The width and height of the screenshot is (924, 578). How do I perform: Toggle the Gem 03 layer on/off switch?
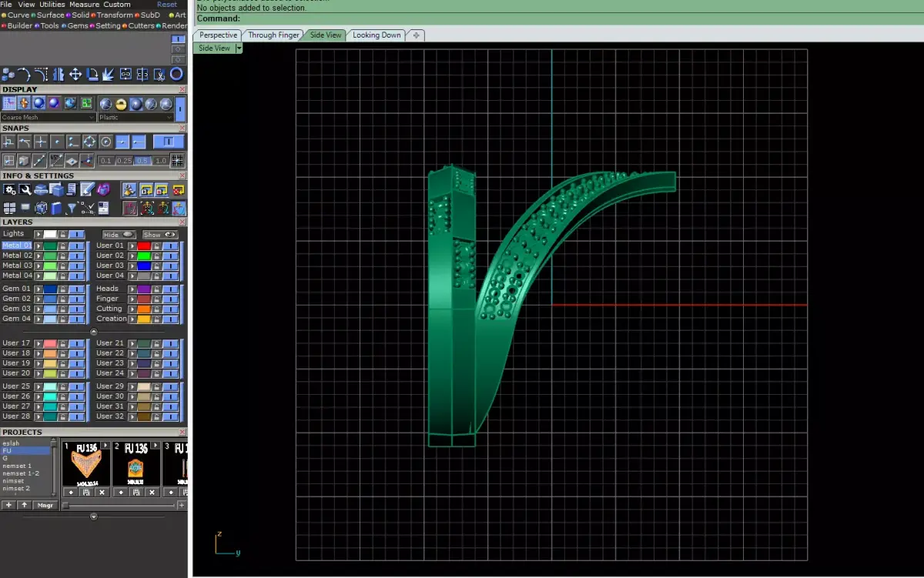76,309
